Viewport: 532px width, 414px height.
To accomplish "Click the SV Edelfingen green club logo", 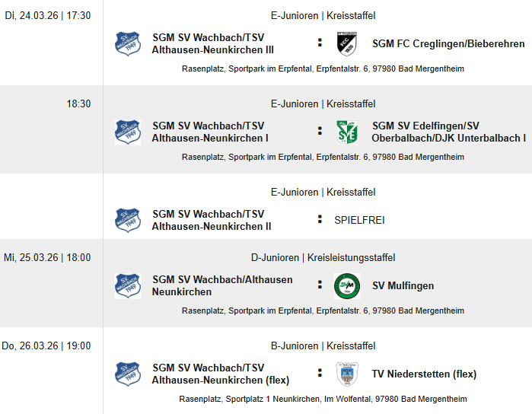I will pos(347,132).
